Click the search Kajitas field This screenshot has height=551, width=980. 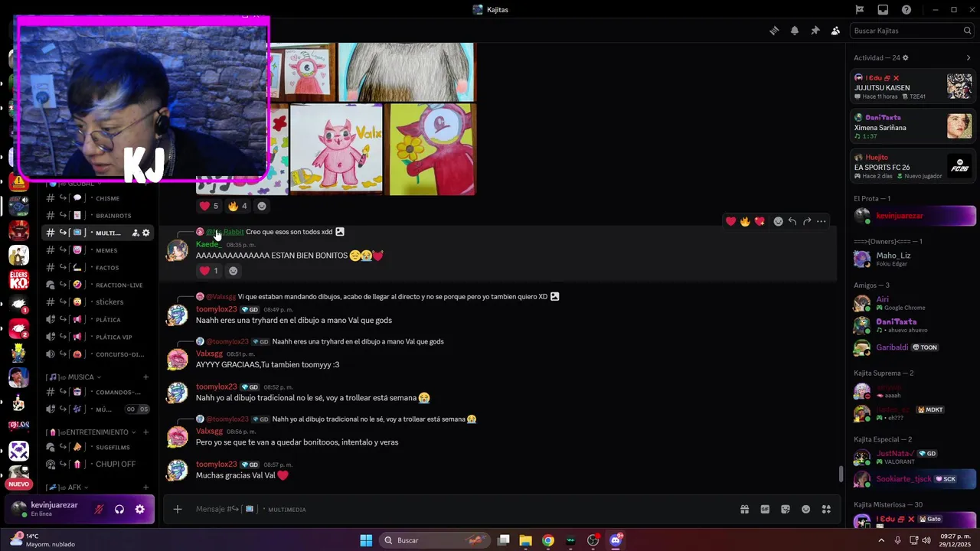click(912, 31)
